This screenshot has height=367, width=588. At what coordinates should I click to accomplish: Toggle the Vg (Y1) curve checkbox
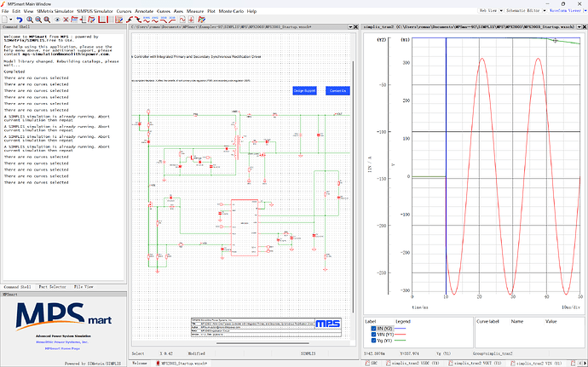[373, 341]
